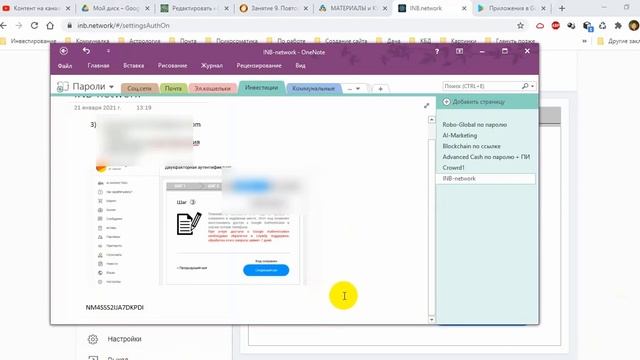The image size is (640, 360).
Task: Switch to the Эл.кошельки section tab
Action: pos(213,88)
